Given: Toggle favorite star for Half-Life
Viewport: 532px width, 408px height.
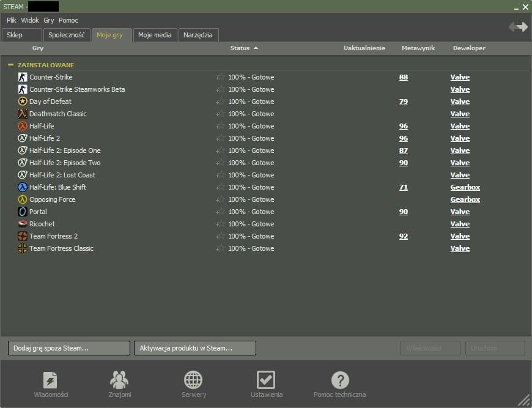Looking at the screenshot, I should point(220,126).
